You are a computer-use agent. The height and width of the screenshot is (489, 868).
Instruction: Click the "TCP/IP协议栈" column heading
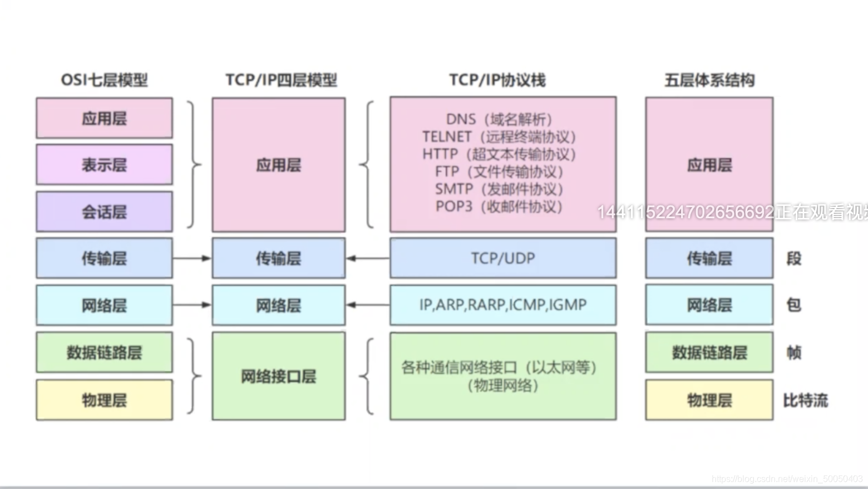click(497, 80)
